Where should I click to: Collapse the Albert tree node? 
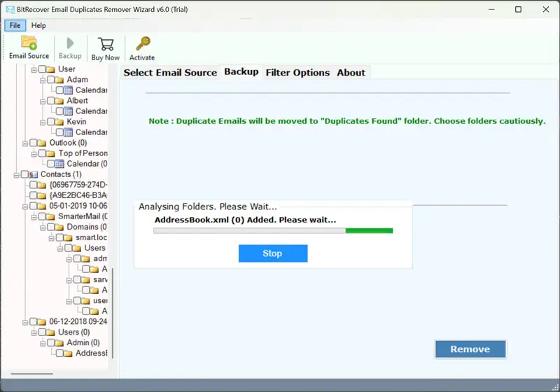[x=43, y=101]
